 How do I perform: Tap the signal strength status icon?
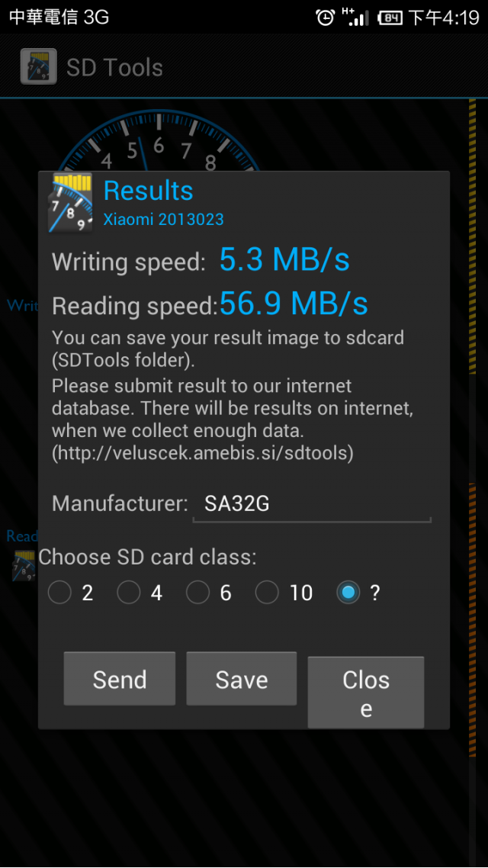(x=355, y=17)
